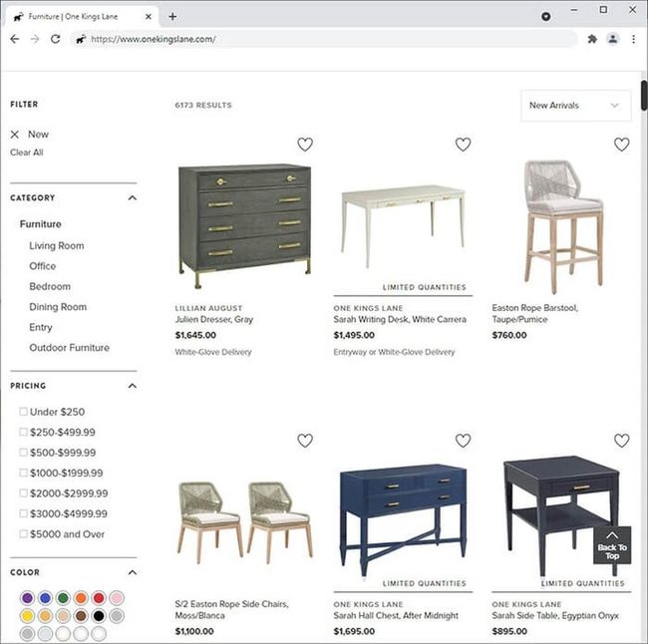Check the Under $250 price filter
This screenshot has height=644, width=648.
[x=24, y=412]
